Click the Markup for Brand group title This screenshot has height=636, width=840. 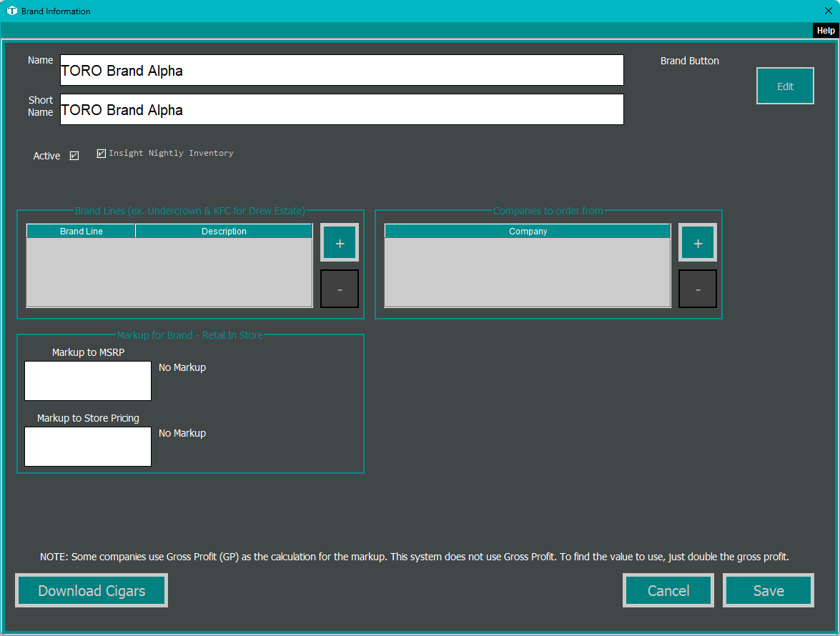[x=189, y=335]
